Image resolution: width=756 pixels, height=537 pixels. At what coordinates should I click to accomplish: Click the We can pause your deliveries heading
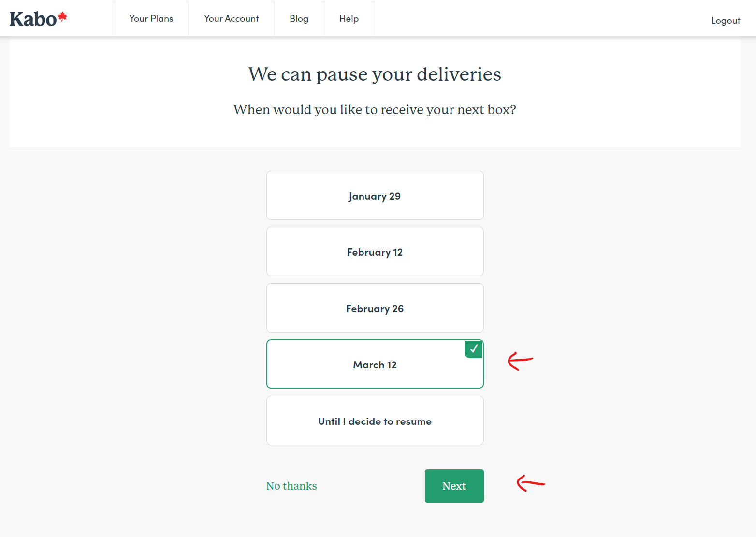pos(375,74)
